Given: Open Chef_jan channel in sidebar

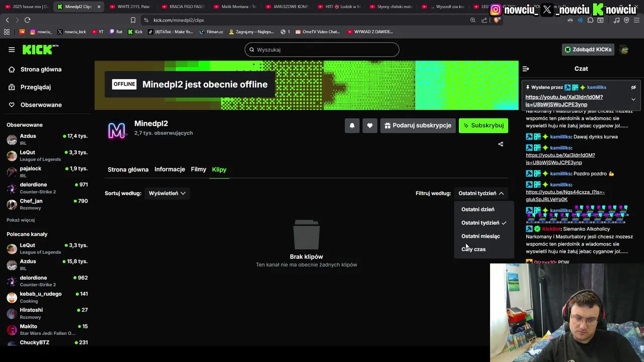Looking at the screenshot, I should click(x=47, y=204).
